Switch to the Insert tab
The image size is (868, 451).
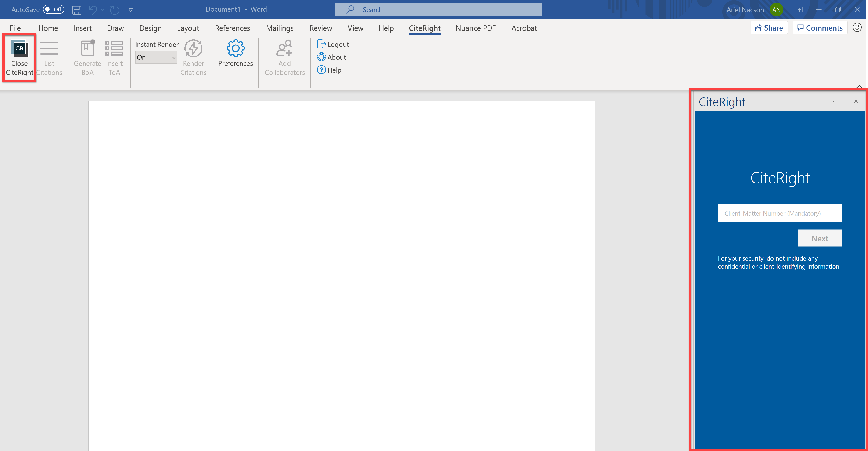pyautogui.click(x=83, y=28)
